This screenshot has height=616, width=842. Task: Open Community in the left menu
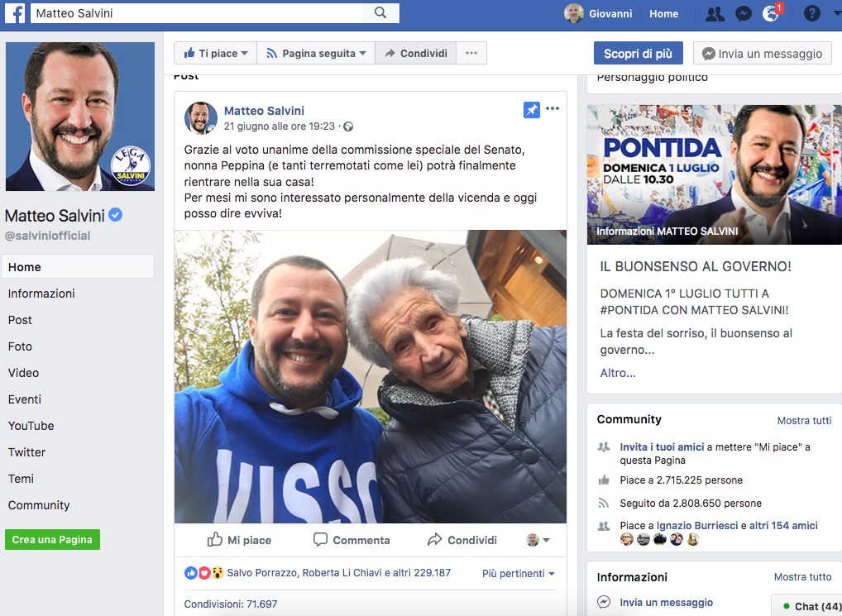point(39,505)
